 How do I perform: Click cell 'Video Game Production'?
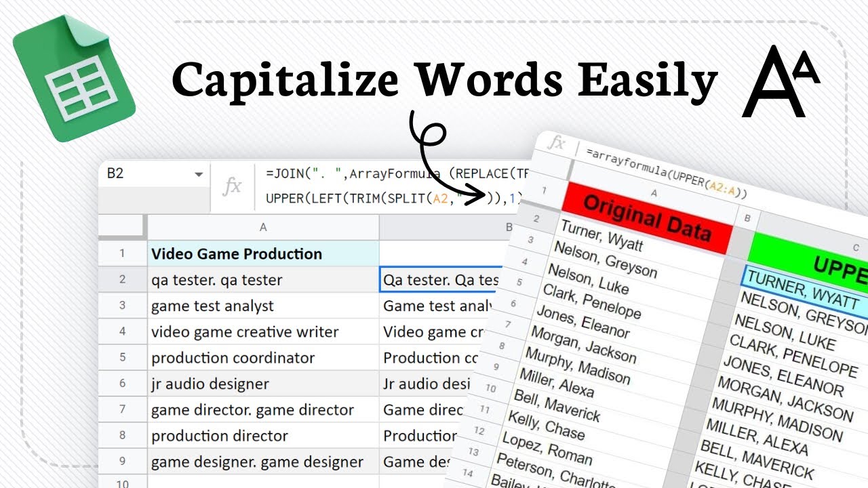[263, 253]
